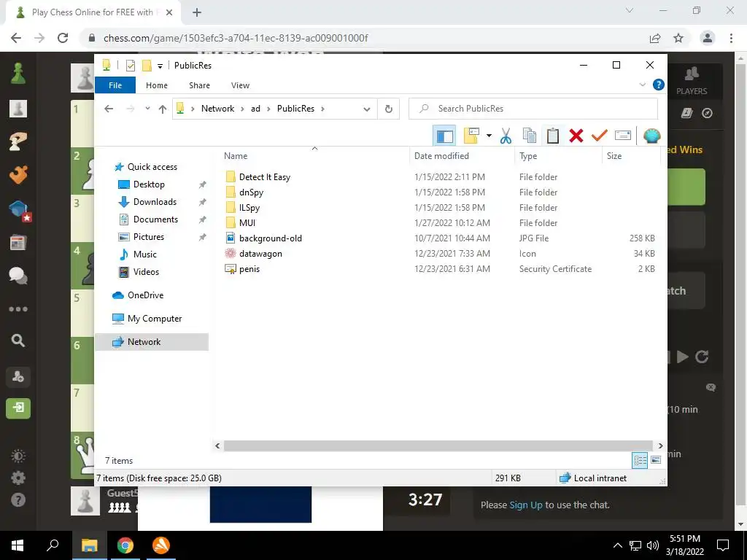Sort by Type column header
Image resolution: width=747 pixels, height=560 pixels.
[528, 156]
